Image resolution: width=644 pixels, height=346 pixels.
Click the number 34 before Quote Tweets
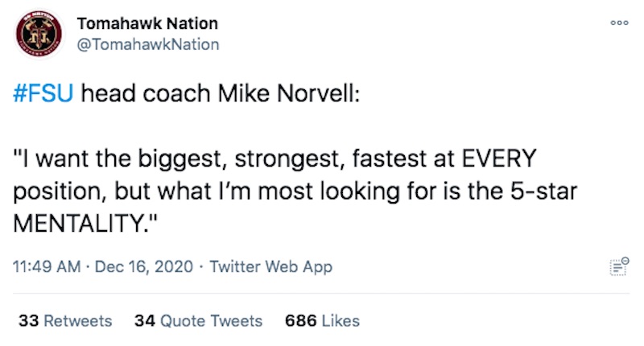[145, 321]
